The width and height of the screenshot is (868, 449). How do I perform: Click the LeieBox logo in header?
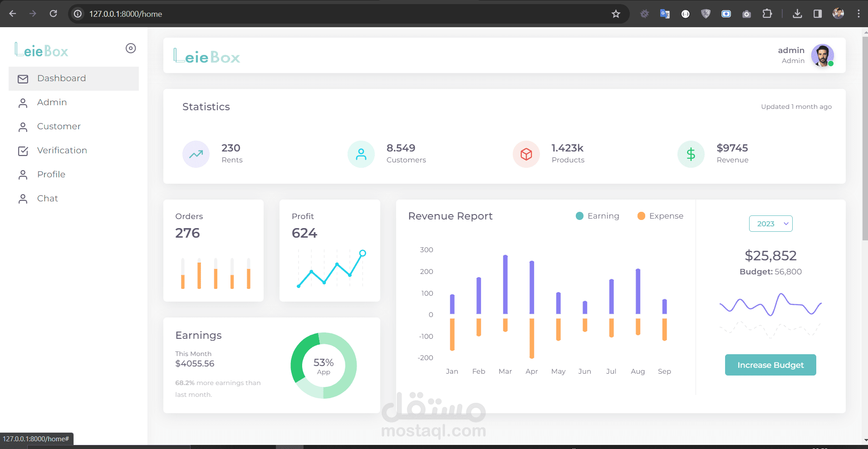pos(206,56)
